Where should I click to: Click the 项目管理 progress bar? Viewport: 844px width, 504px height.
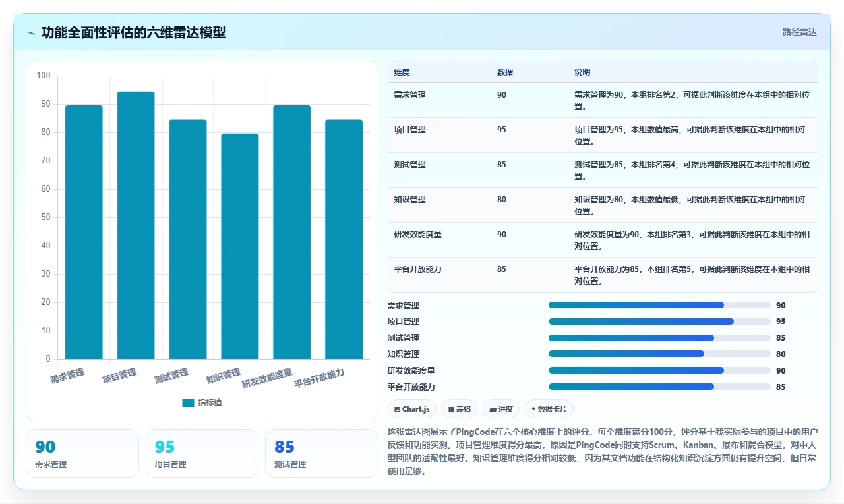pos(659,322)
